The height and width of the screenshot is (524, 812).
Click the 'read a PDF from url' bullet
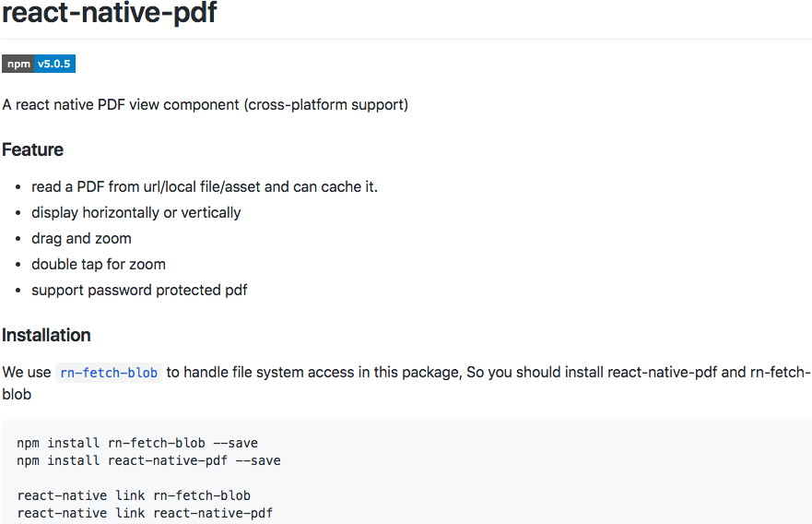click(x=205, y=186)
